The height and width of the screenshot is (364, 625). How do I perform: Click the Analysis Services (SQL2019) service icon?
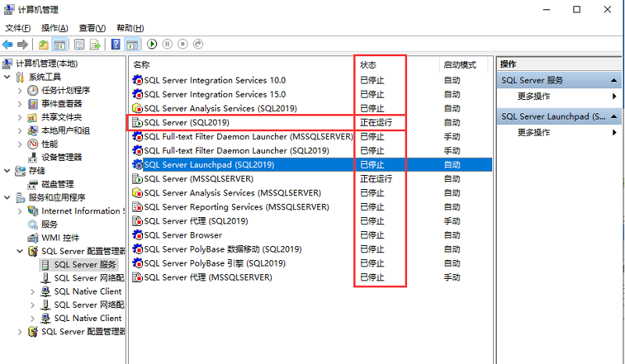click(x=137, y=108)
